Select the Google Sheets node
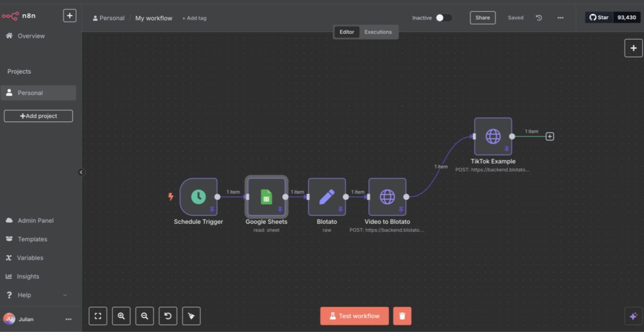This screenshot has height=332, width=644. [x=266, y=197]
